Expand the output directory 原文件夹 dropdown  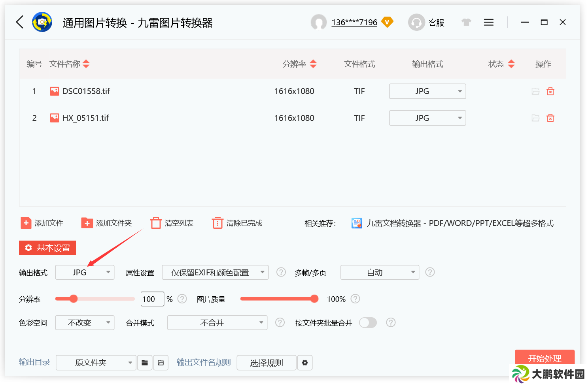[96, 363]
